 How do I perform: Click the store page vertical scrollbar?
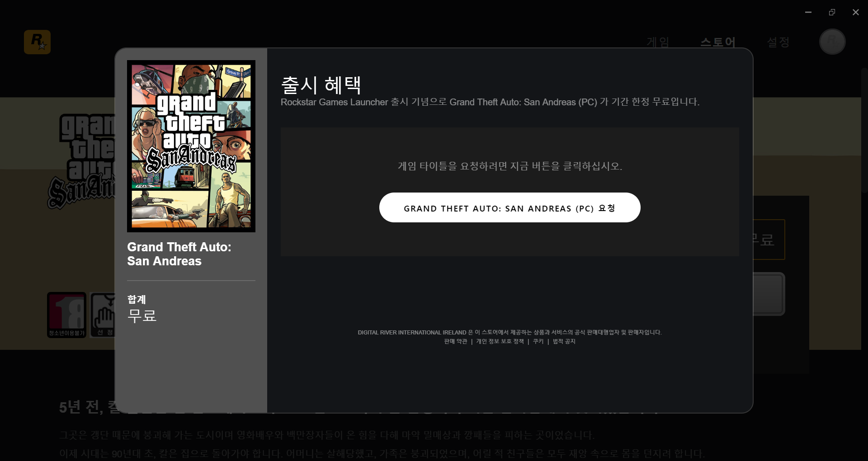[x=864, y=131]
